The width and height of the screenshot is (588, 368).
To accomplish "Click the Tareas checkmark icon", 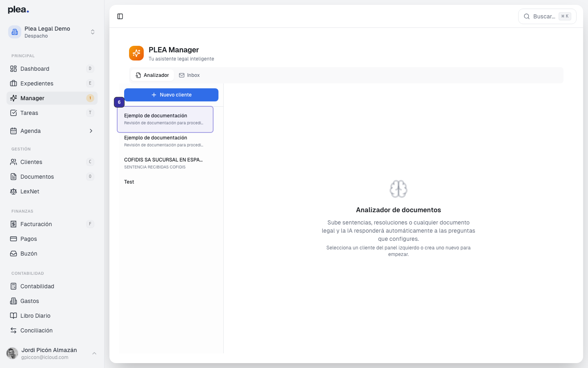I will click(13, 113).
